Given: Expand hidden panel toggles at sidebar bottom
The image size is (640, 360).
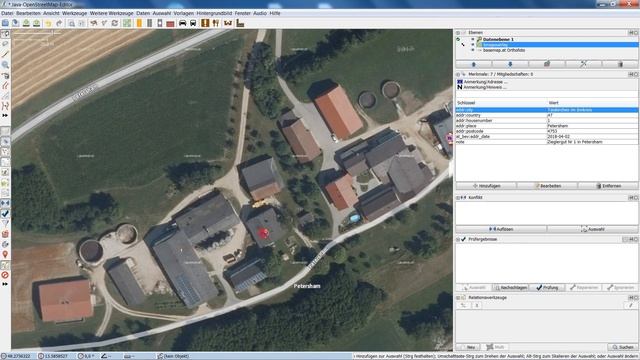Looking at the screenshot, I should pos(5,284).
